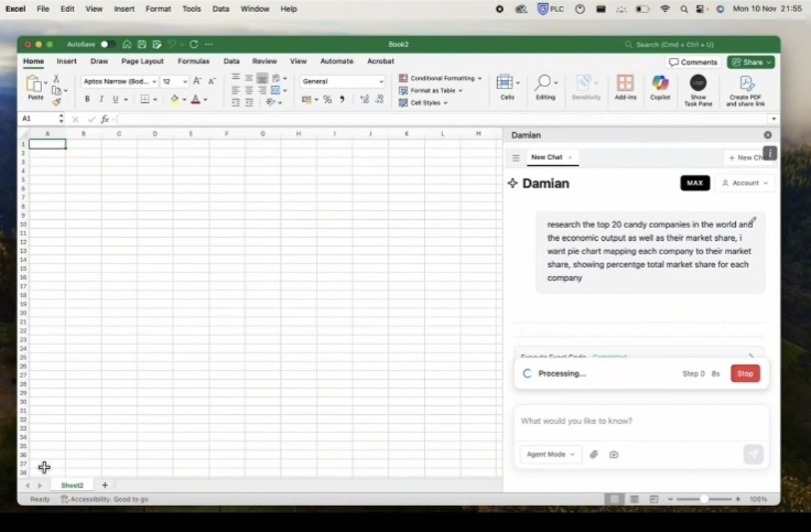Viewport: 811px width, 532px height.
Task: Open the Tools menu in menu bar
Action: pyautogui.click(x=191, y=9)
